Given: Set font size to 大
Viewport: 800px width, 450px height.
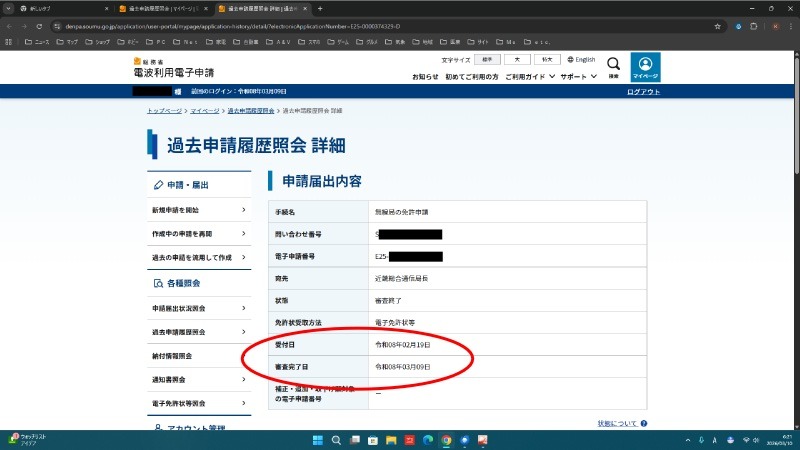Looking at the screenshot, I should coord(515,60).
